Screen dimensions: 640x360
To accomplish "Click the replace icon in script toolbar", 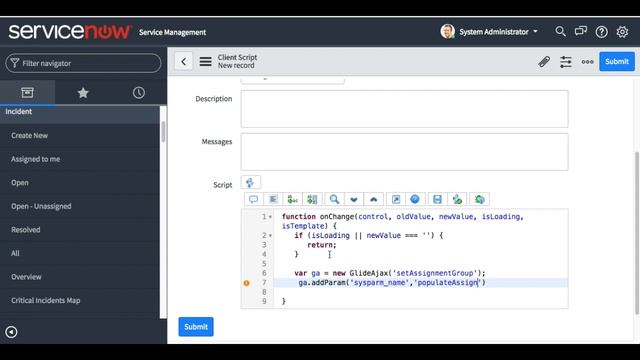I will tap(293, 200).
